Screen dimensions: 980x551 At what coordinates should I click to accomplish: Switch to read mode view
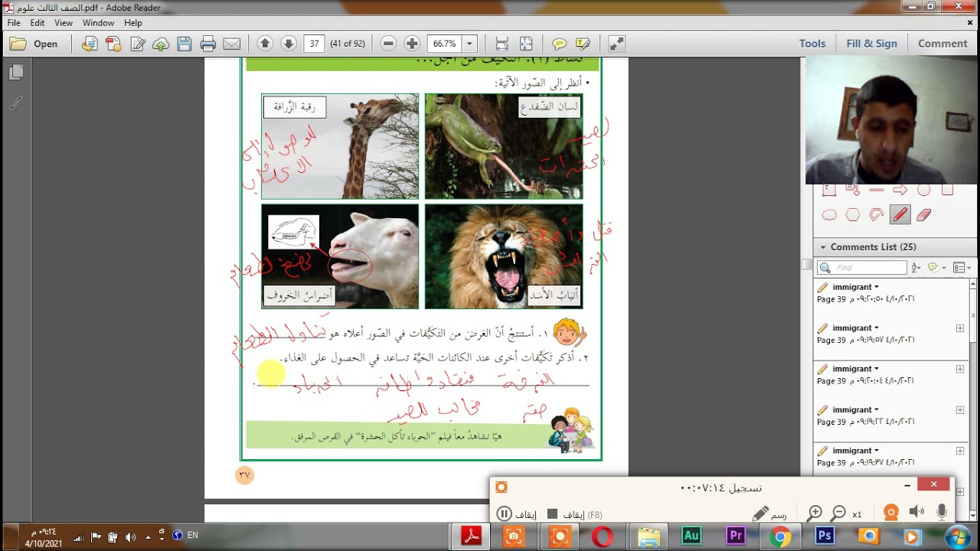(616, 44)
